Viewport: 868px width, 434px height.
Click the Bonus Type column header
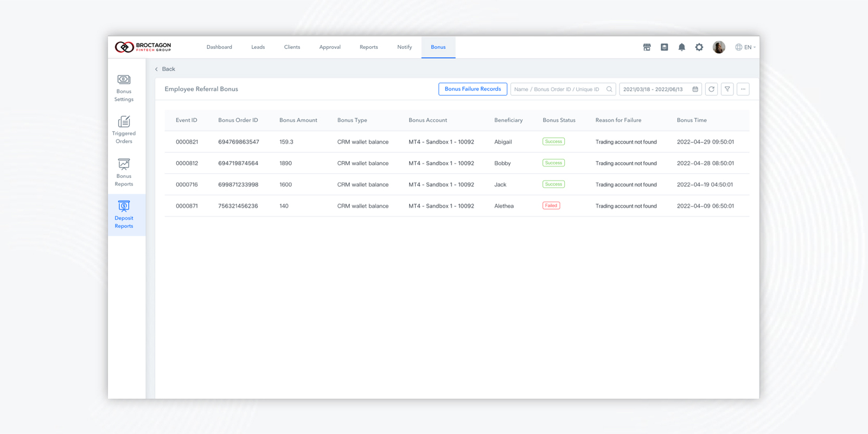pos(352,120)
